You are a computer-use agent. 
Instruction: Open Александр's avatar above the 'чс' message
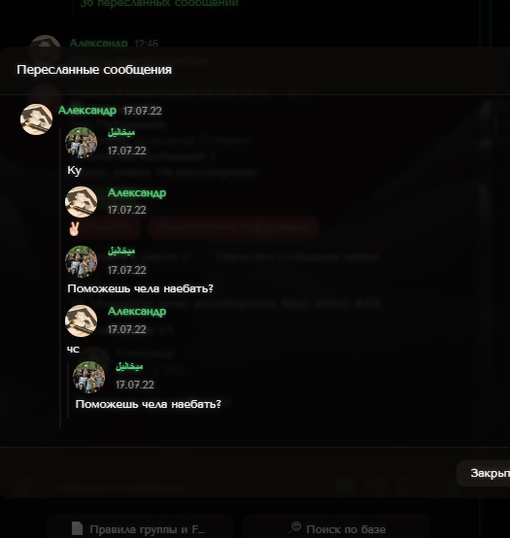pyautogui.click(x=81, y=321)
